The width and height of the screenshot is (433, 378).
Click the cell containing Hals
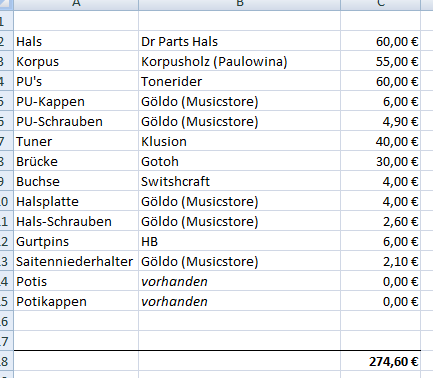point(76,41)
